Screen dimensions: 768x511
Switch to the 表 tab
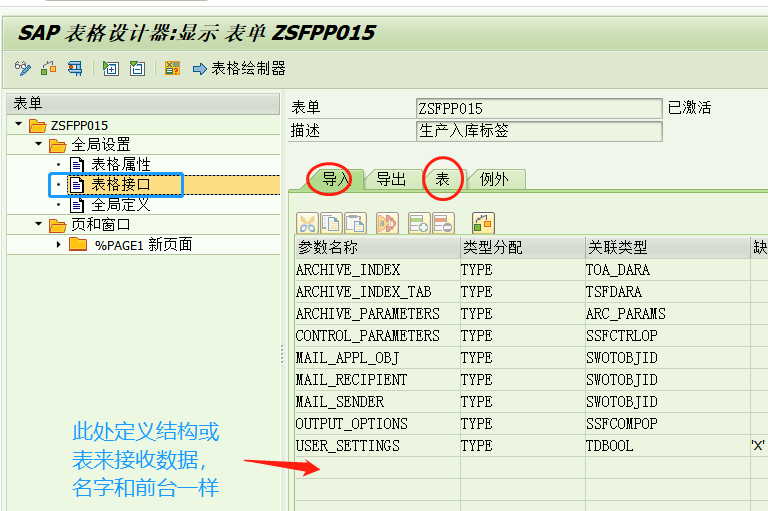pos(442,179)
